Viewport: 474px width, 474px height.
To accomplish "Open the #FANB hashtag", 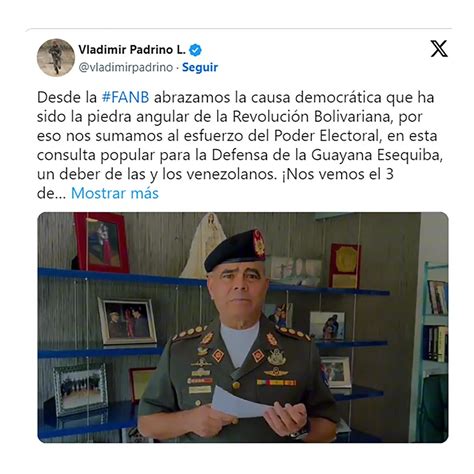I will point(125,97).
